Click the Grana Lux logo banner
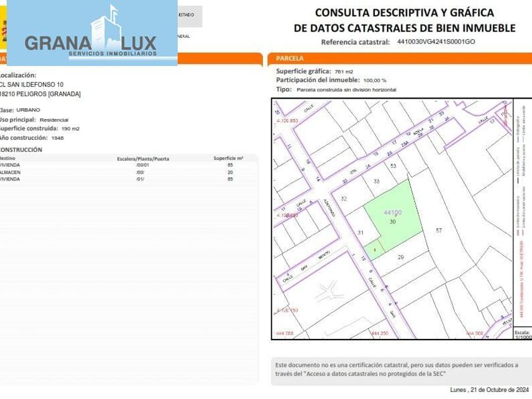 [x=92, y=32]
